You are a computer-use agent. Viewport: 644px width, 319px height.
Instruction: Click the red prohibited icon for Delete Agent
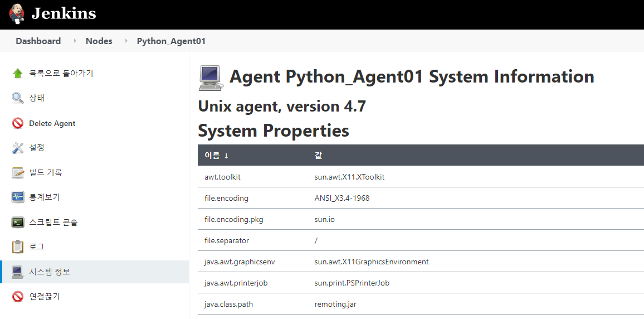point(18,123)
